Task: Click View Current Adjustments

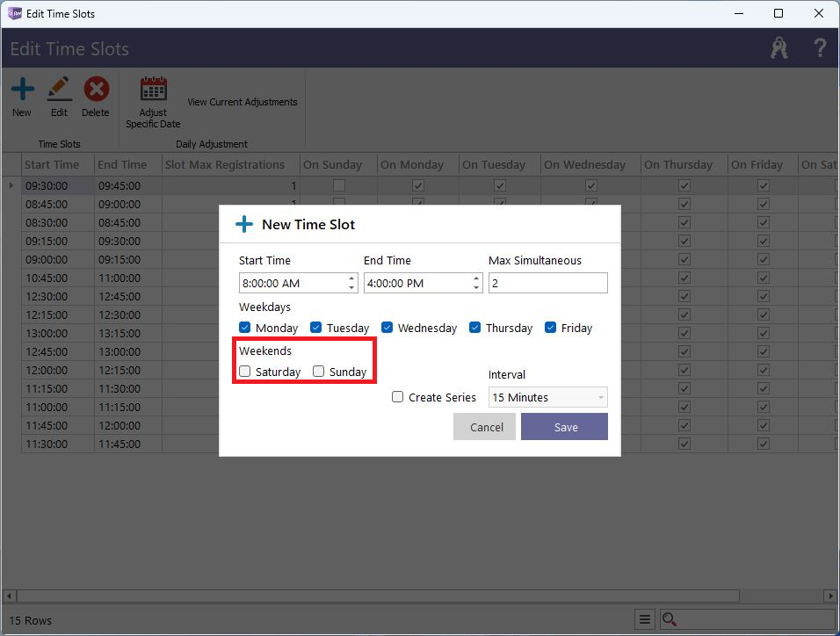Action: click(x=243, y=102)
